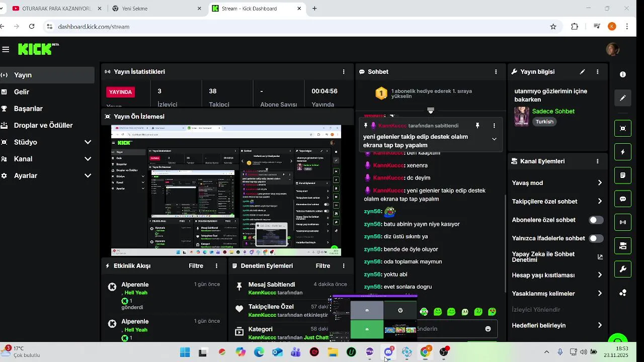Edit stream info with pencil in Yayın bilgisi
Image resolution: width=644 pixels, height=362 pixels.
pyautogui.click(x=582, y=72)
